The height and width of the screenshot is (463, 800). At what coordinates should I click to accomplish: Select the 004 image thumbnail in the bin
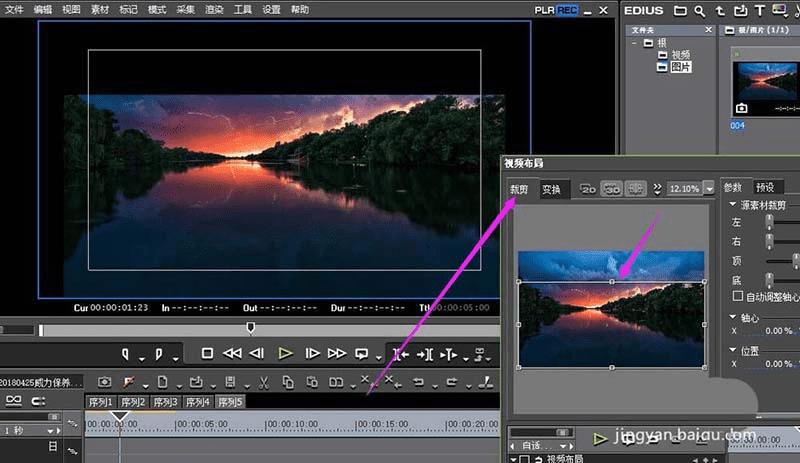tap(765, 88)
